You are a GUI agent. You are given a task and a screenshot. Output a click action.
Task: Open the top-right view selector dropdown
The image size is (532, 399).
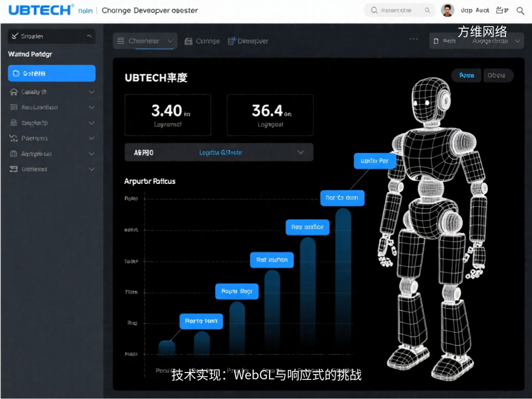[x=476, y=41]
